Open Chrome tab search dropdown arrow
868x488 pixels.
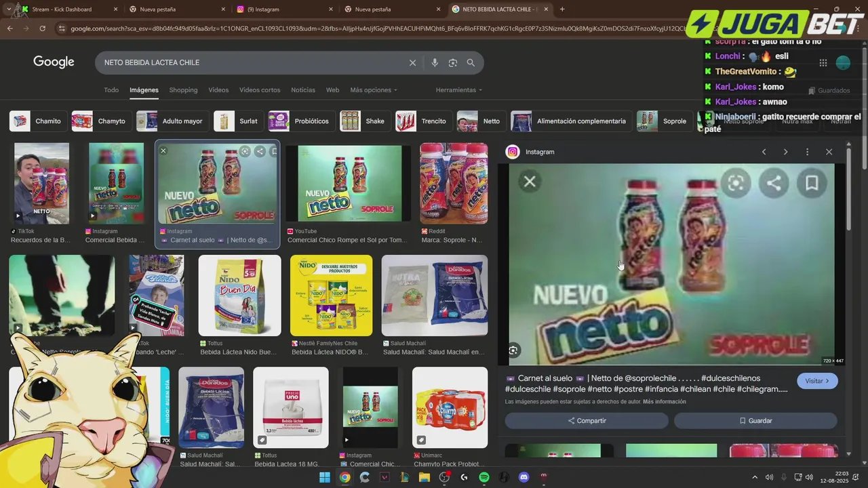[8, 9]
